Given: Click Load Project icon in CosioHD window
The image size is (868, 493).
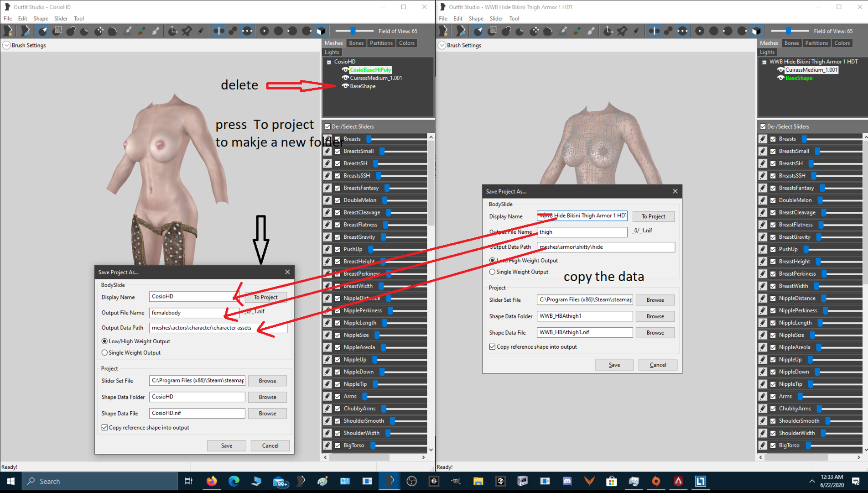Looking at the screenshot, I should point(25,31).
